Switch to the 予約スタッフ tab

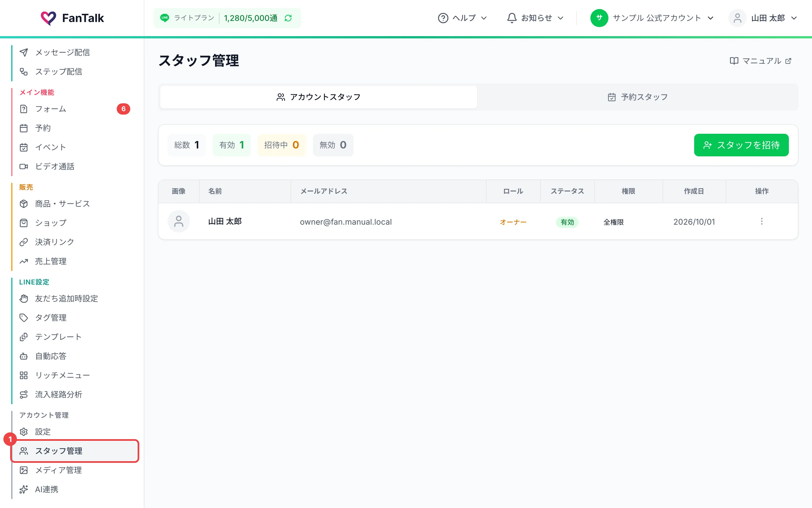637,97
